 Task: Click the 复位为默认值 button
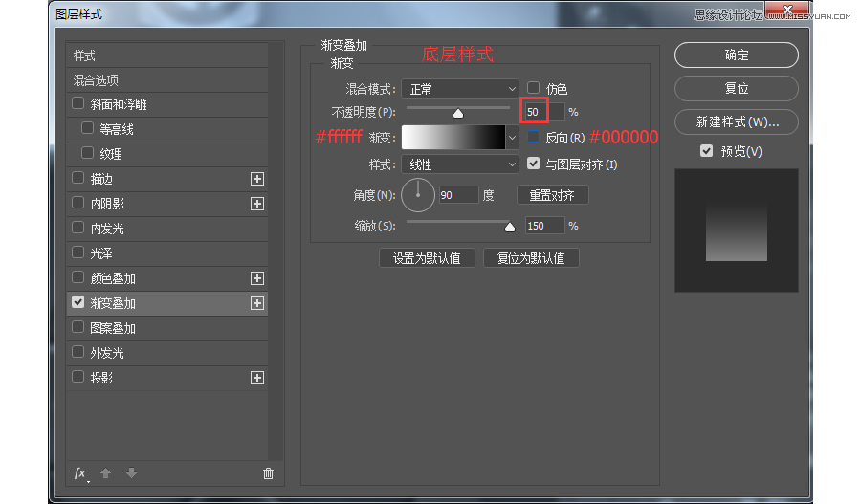coord(530,258)
